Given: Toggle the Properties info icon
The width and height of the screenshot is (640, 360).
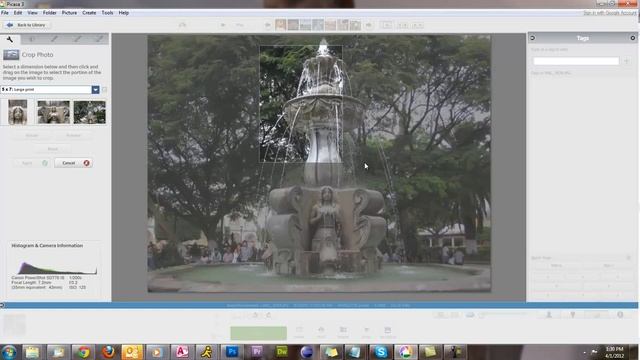Looking at the screenshot, I should click(x=620, y=315).
